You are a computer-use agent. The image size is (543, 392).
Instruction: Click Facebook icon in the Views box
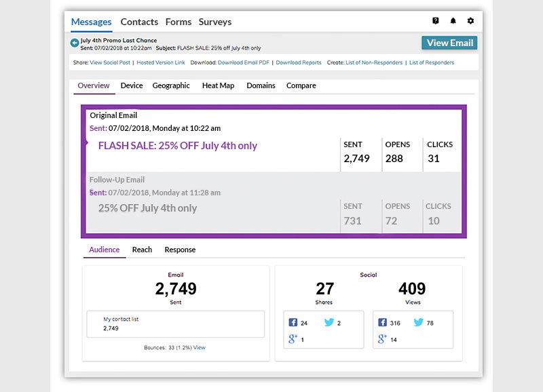(383, 323)
